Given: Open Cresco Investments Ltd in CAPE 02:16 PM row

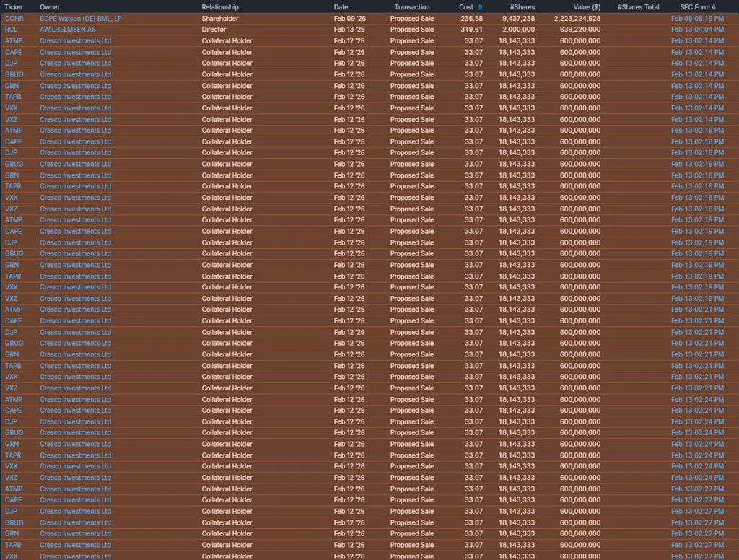Looking at the screenshot, I should 75,142.
